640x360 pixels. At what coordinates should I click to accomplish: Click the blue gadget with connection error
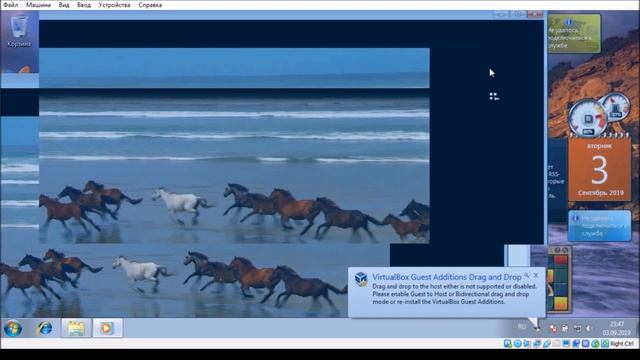[599, 226]
